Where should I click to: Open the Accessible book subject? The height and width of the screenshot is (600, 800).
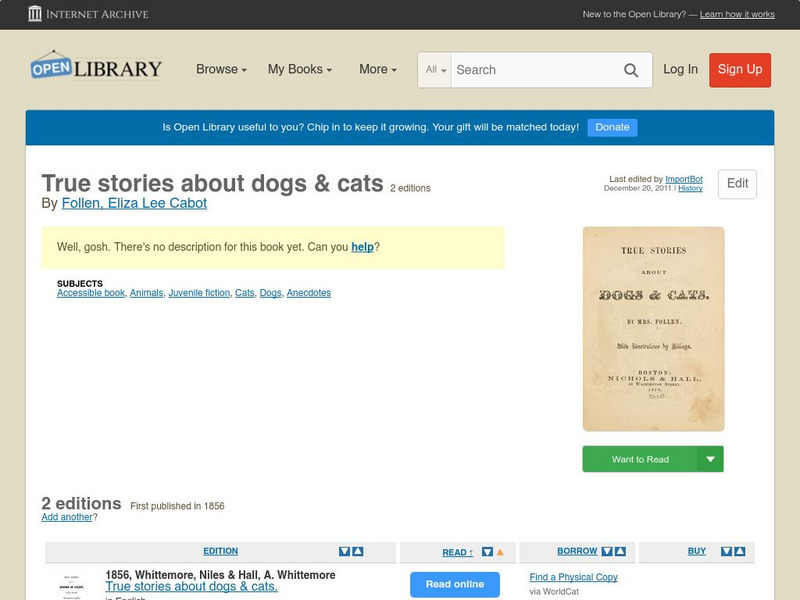click(91, 293)
